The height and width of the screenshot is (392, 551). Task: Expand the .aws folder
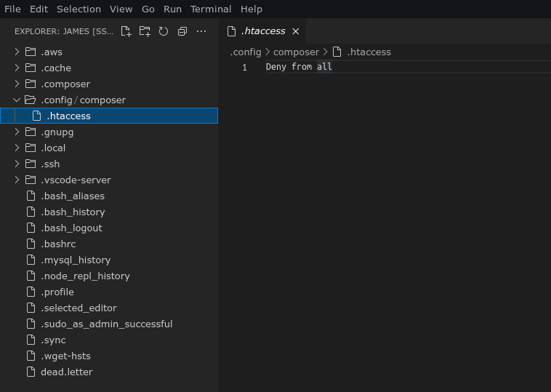click(51, 52)
